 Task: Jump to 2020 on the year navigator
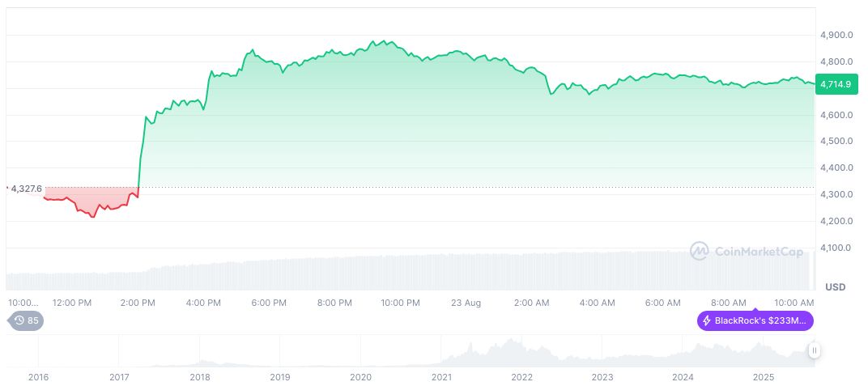[x=360, y=377]
